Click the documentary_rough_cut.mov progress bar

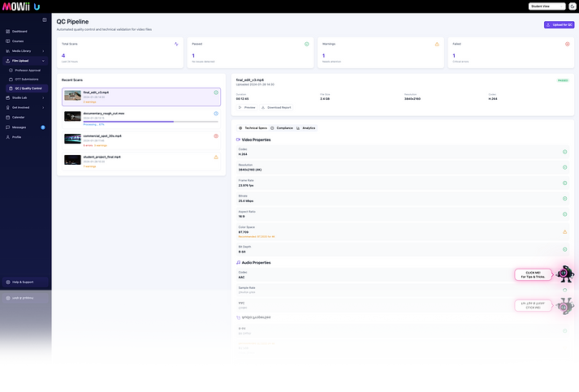coord(151,122)
